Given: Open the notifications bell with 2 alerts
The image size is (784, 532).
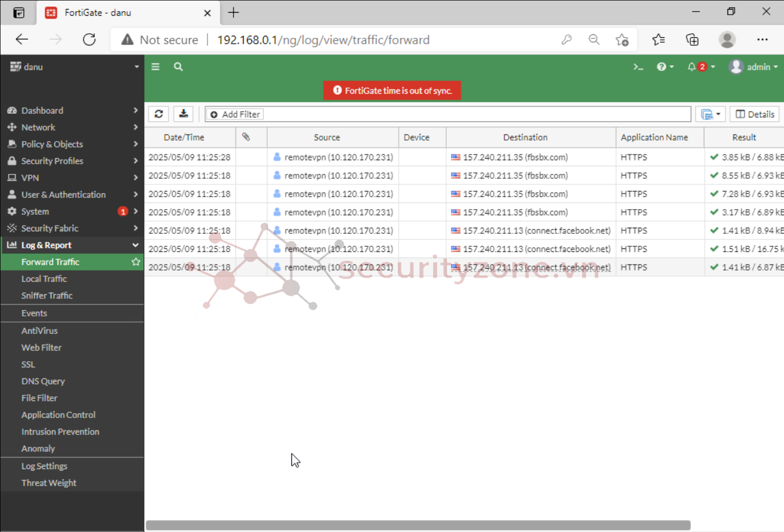Looking at the screenshot, I should coord(701,66).
